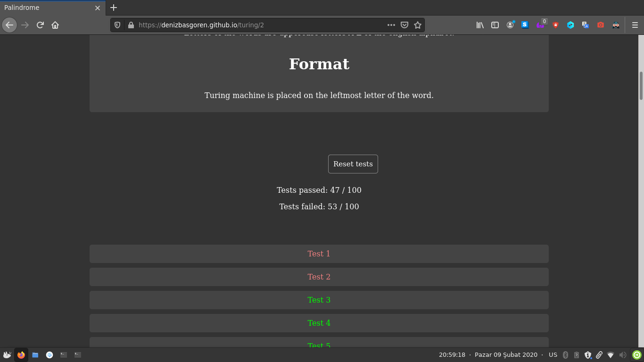Click the tracking protection shield in address bar
Viewport: 644px width, 362px height.
[x=117, y=25]
